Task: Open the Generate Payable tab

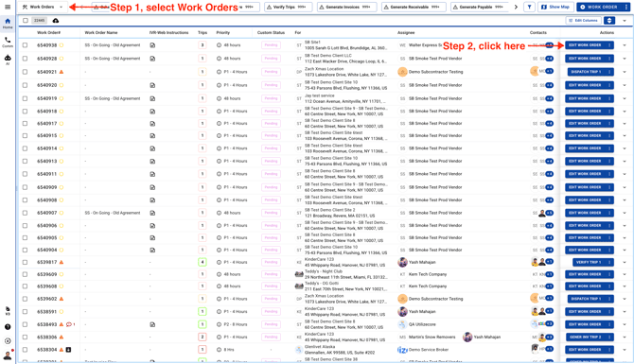Action: [480, 7]
